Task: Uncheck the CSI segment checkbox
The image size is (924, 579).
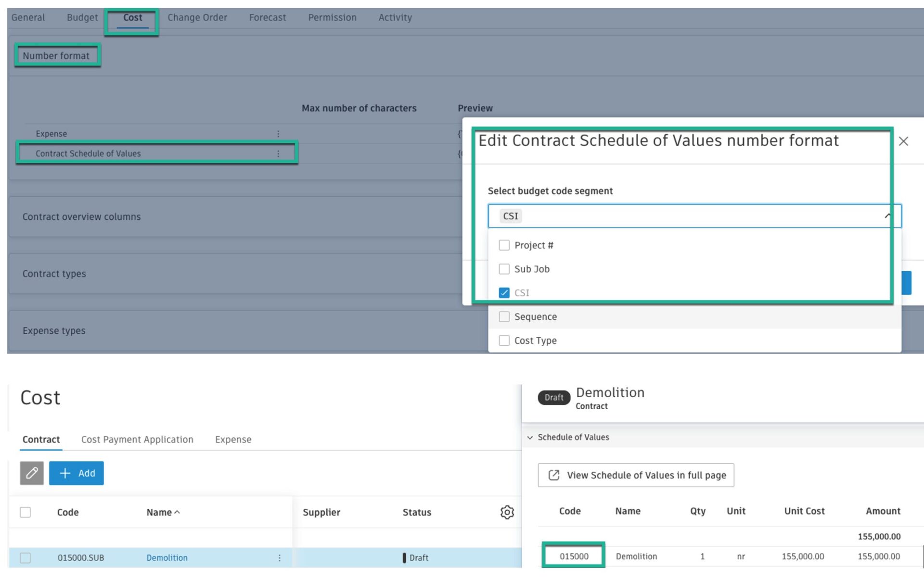Action: coord(504,292)
